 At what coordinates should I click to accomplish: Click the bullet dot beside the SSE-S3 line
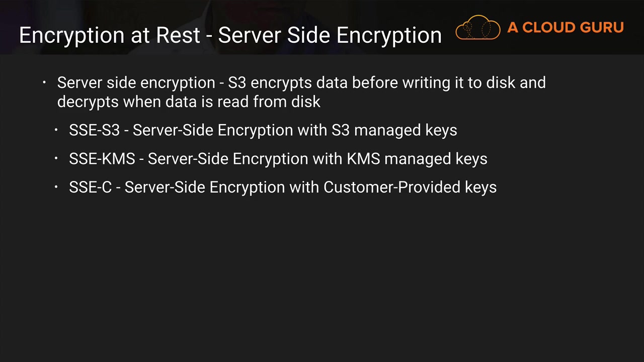[56, 130]
